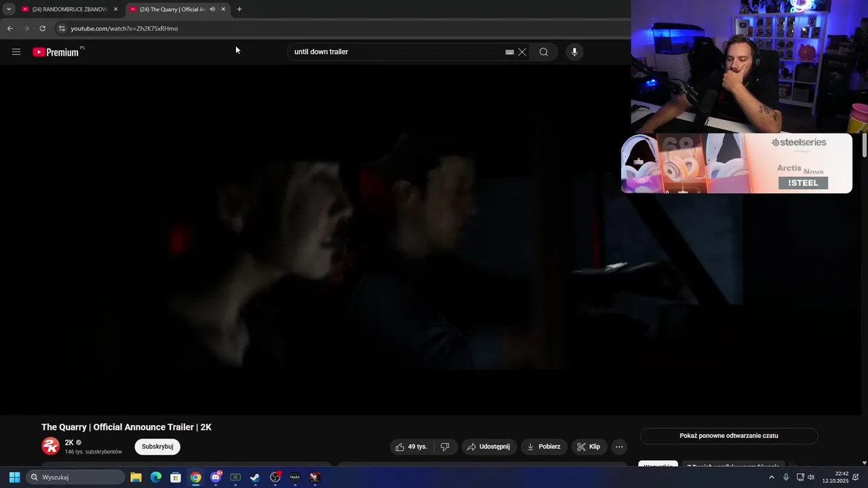Click the page vertical scrollbar thumb
The height and width of the screenshot is (488, 868).
coord(865,146)
